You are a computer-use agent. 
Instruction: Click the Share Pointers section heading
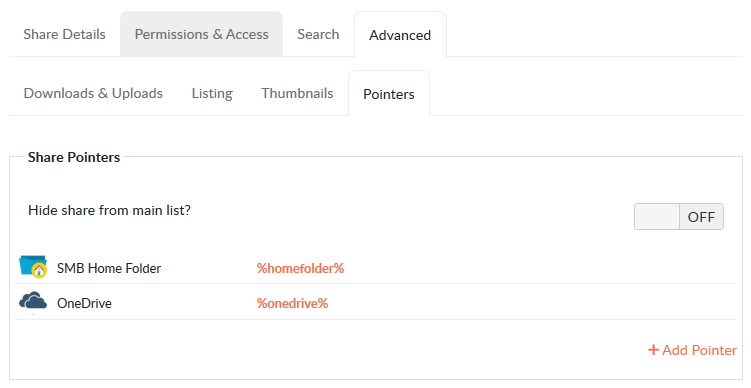point(74,157)
